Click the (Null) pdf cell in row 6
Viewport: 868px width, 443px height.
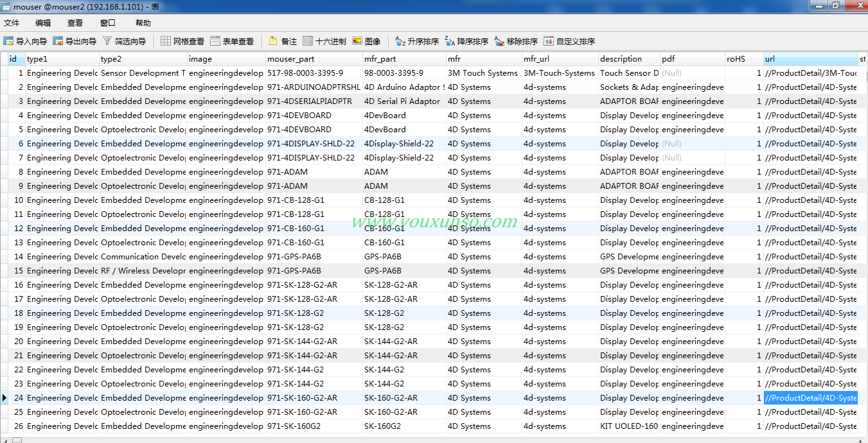693,144
